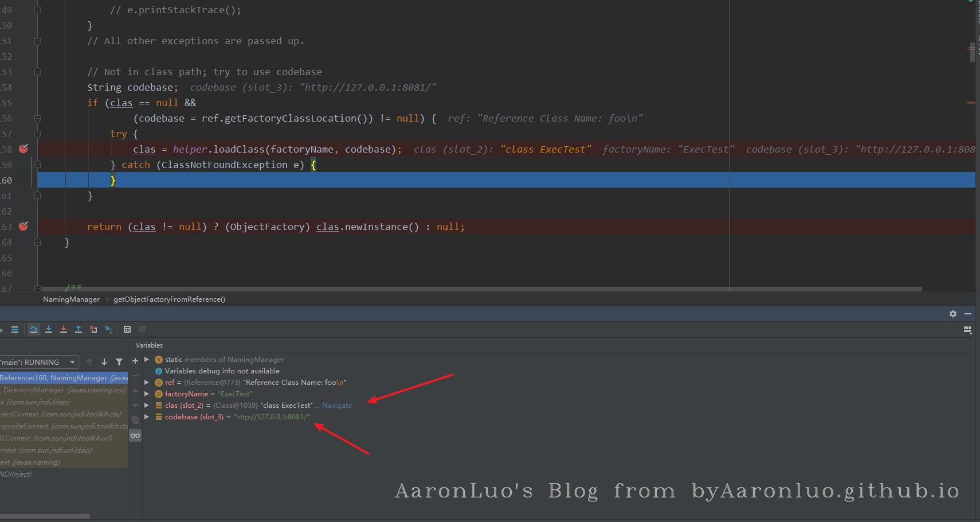The image size is (980, 522).
Task: Open the Evaluate Expression calculator icon
Action: [x=127, y=329]
